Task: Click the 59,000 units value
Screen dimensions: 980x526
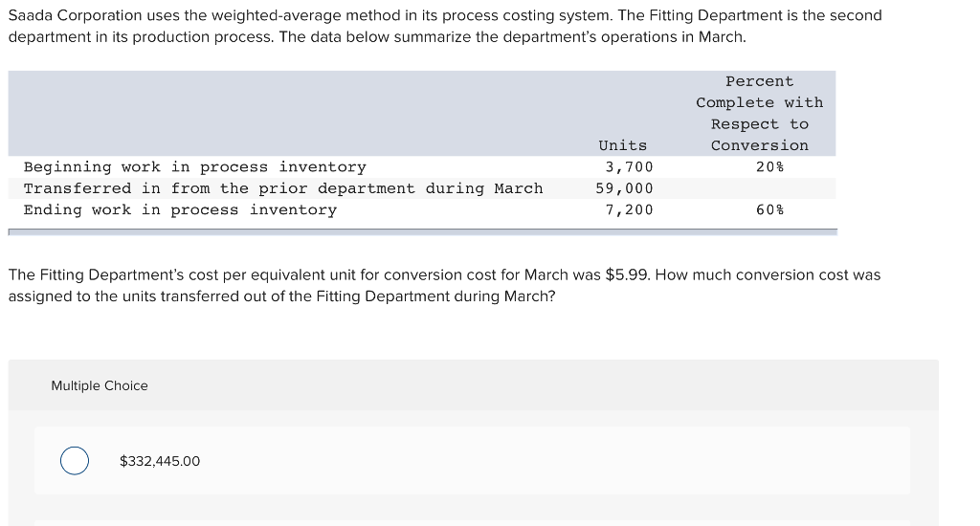Action: point(624,188)
